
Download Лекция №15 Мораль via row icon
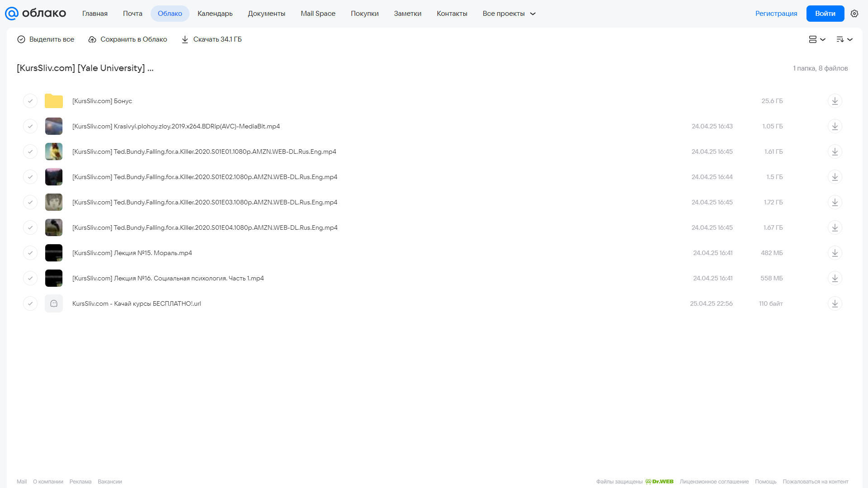tap(835, 253)
